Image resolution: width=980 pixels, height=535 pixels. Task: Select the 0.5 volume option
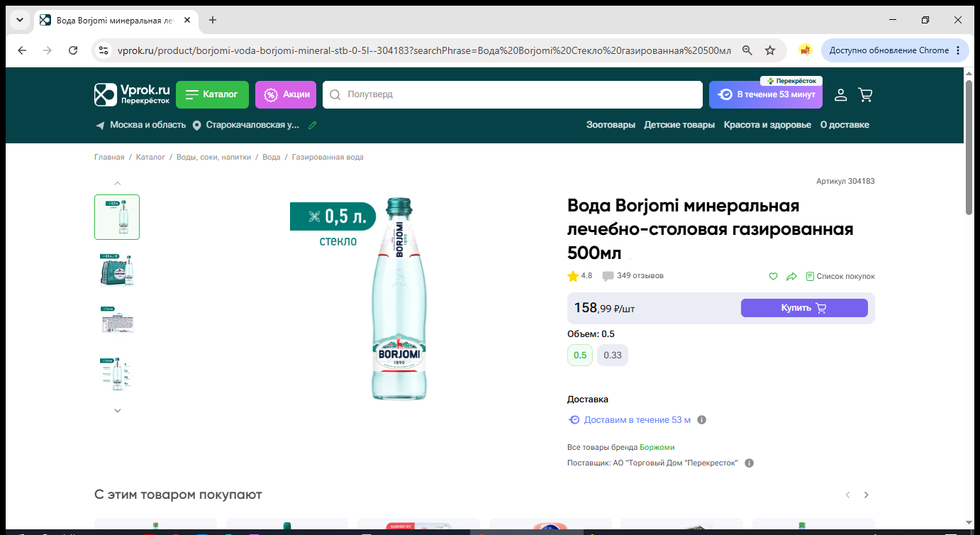[x=580, y=355]
